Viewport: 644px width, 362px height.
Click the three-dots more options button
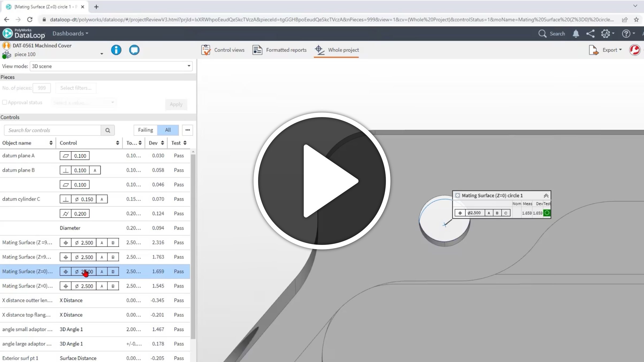[x=187, y=130]
